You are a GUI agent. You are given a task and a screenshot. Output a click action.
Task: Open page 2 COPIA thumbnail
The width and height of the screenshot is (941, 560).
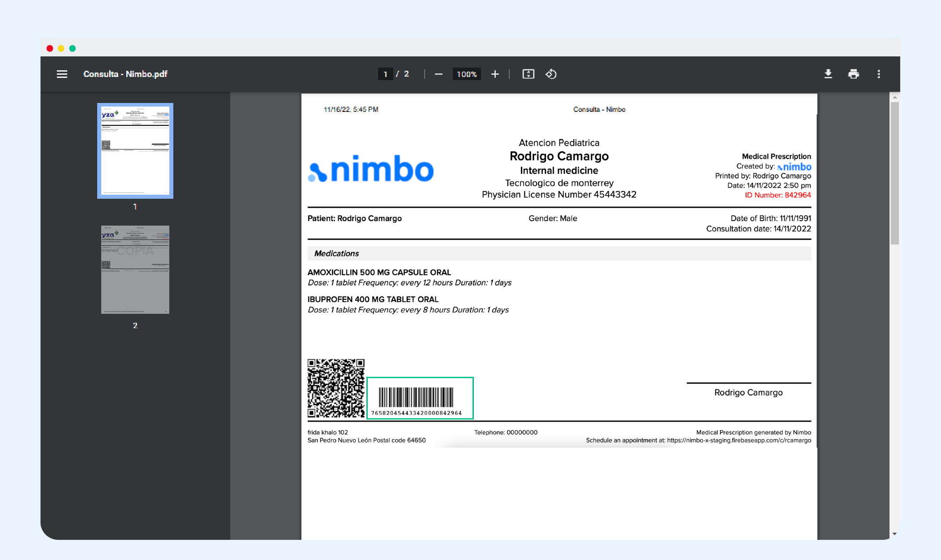[135, 269]
